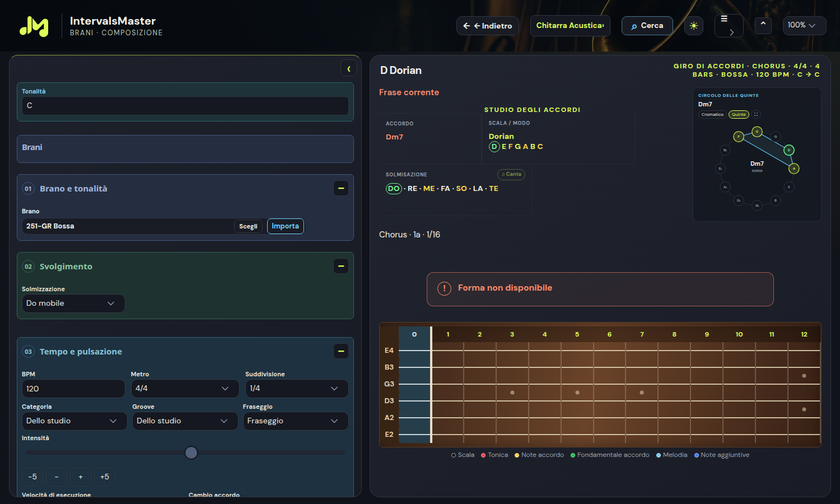Click the +5 intensity step button

(x=105, y=477)
